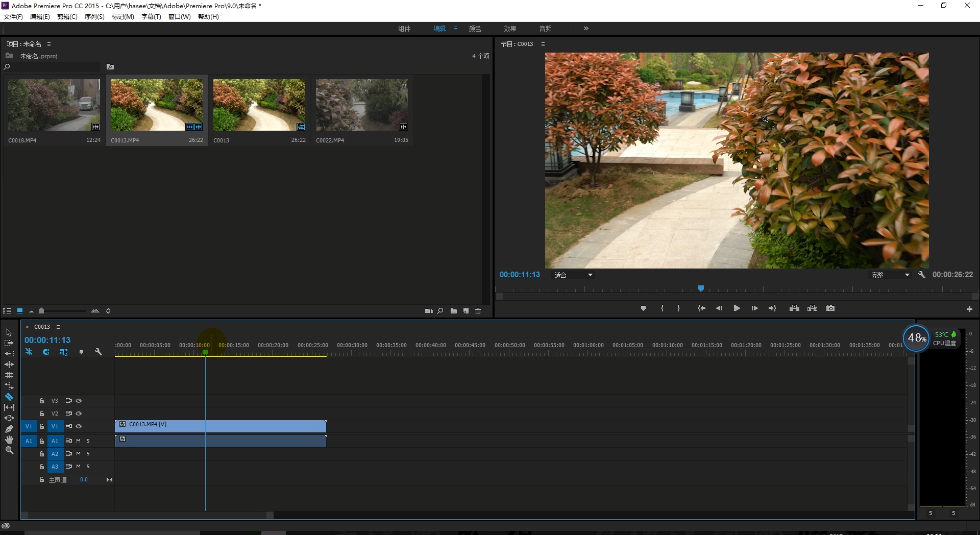The height and width of the screenshot is (535, 980).
Task: Select the Hand tool
Action: coord(9,440)
